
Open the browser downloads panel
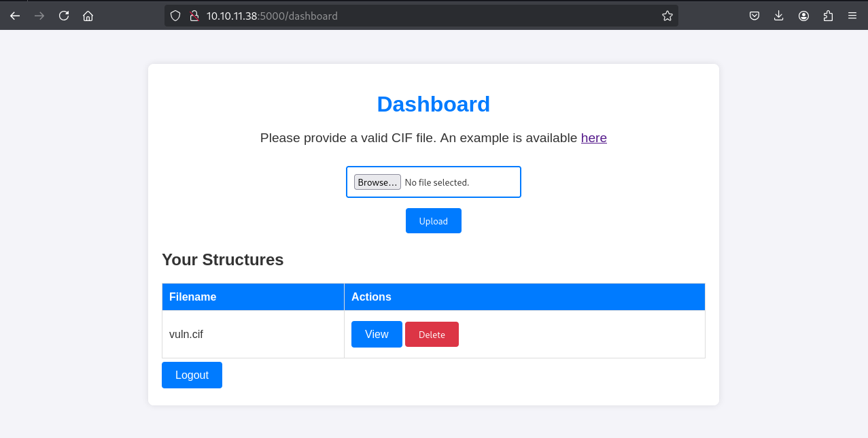point(779,16)
